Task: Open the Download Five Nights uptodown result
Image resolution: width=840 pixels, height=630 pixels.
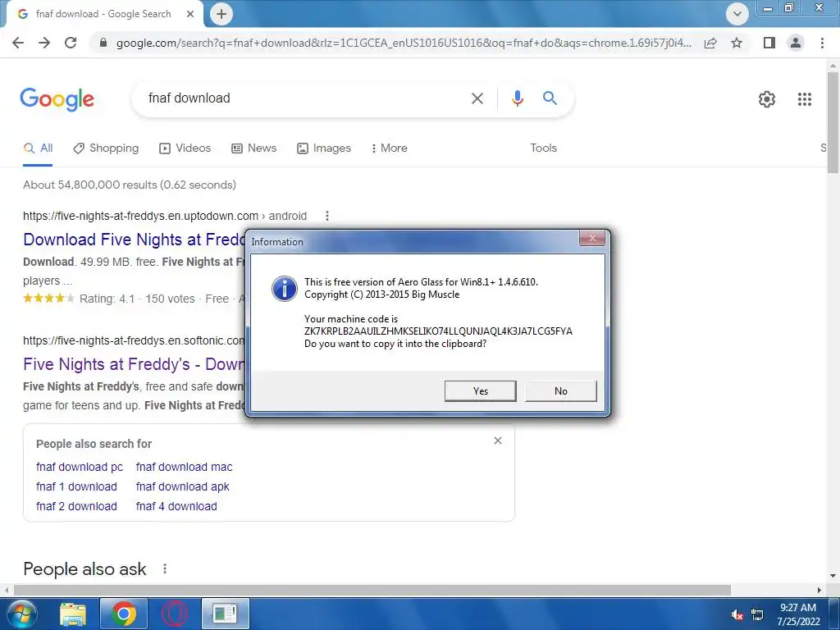Action: (134, 240)
